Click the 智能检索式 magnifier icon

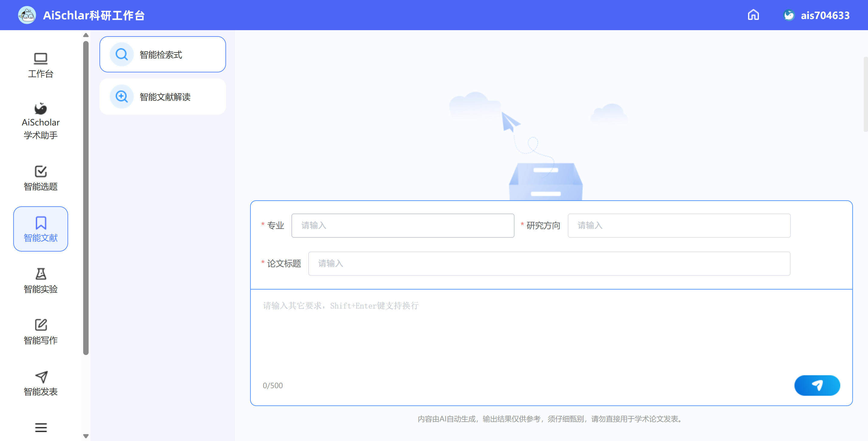122,54
